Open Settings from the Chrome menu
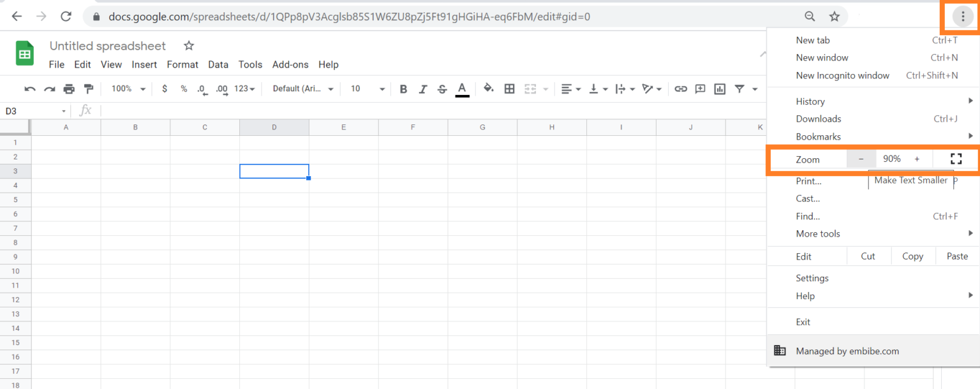This screenshot has width=980, height=389. coord(812,278)
